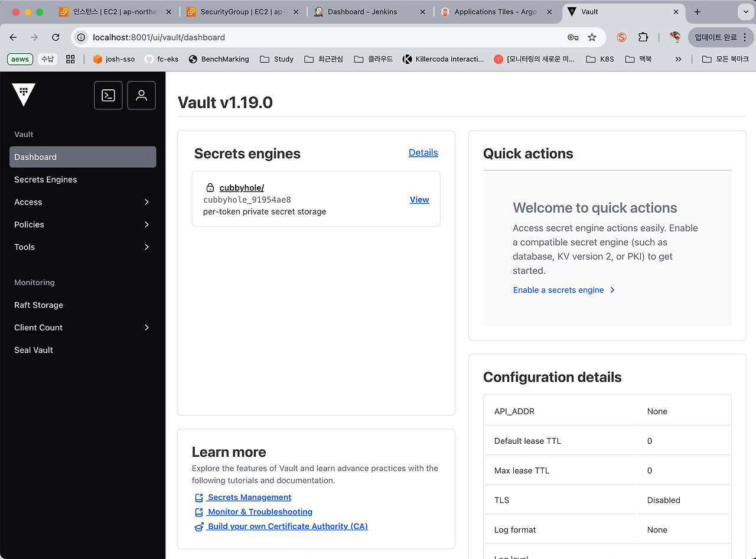Expand the Policies sidebar menu
Screen dimensions: 756x559
point(83,225)
